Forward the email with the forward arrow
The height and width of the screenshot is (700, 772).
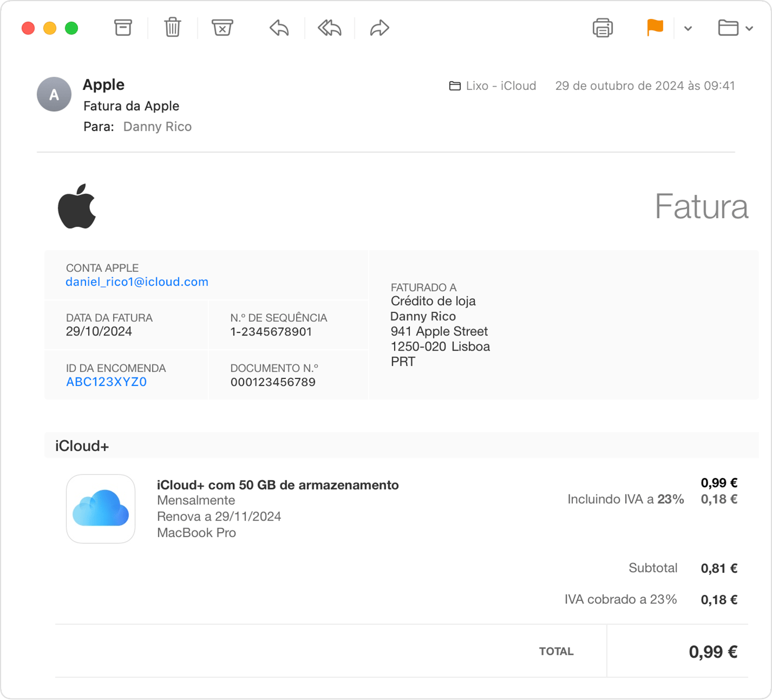pos(380,28)
